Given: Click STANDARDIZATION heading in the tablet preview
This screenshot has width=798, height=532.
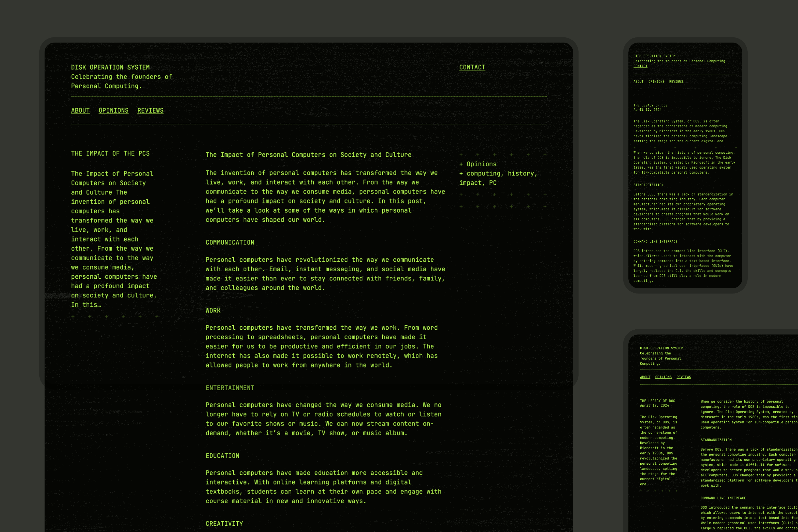Looking at the screenshot, I should point(716,440).
